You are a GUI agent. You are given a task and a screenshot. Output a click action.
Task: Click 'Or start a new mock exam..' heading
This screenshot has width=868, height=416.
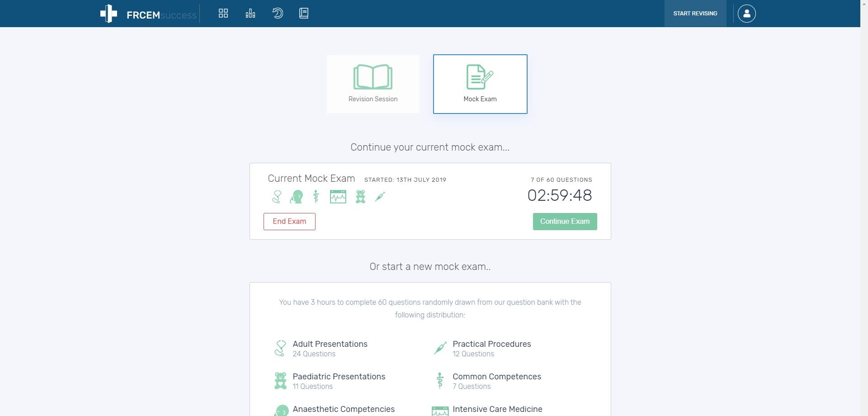click(430, 267)
